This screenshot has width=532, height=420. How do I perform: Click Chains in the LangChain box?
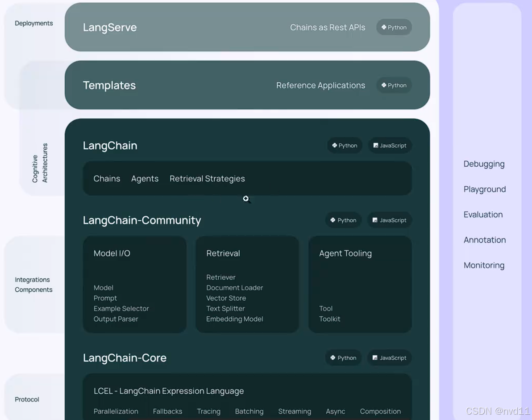pos(107,179)
